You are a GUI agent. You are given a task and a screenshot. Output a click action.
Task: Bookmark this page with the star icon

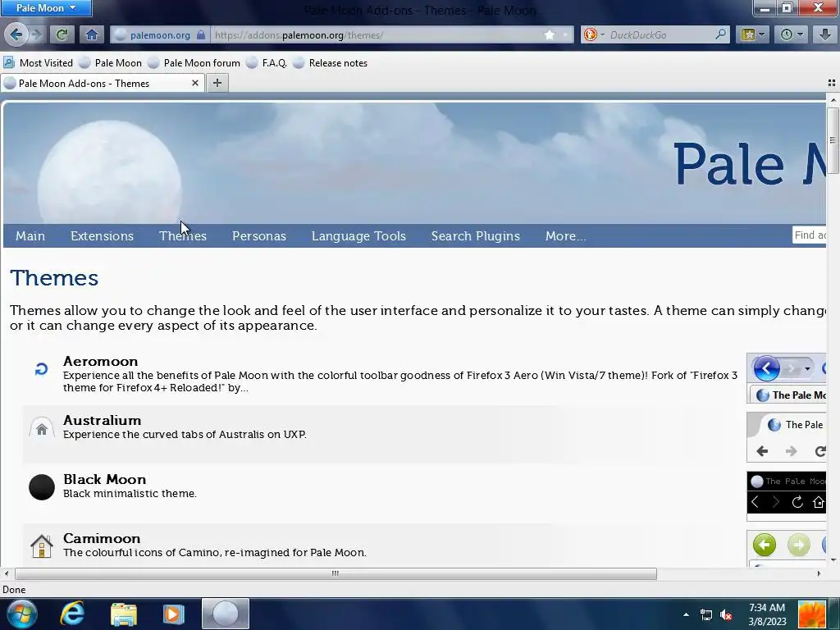(x=550, y=34)
